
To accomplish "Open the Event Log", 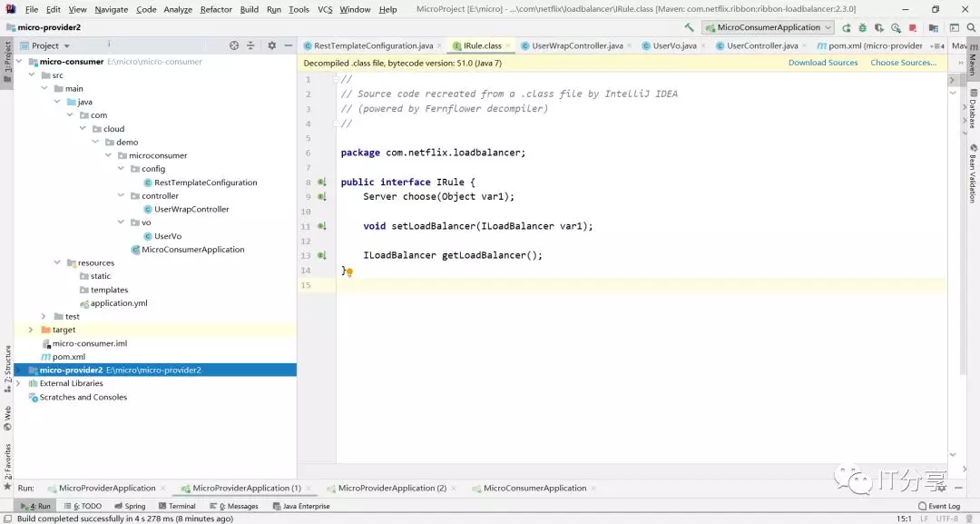I will tap(939, 506).
